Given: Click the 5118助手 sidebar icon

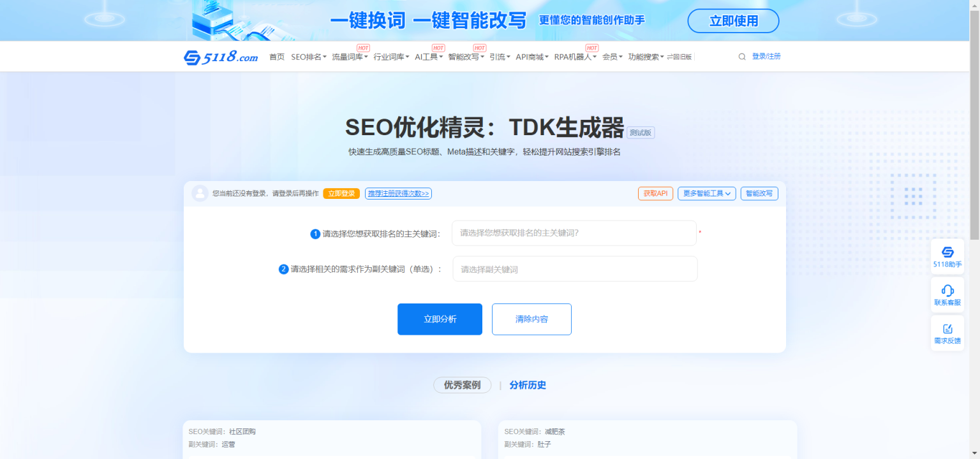Looking at the screenshot, I should [x=947, y=256].
